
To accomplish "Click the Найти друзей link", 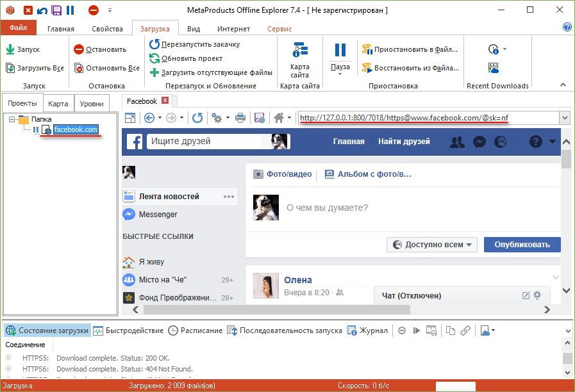I will click(x=404, y=142).
